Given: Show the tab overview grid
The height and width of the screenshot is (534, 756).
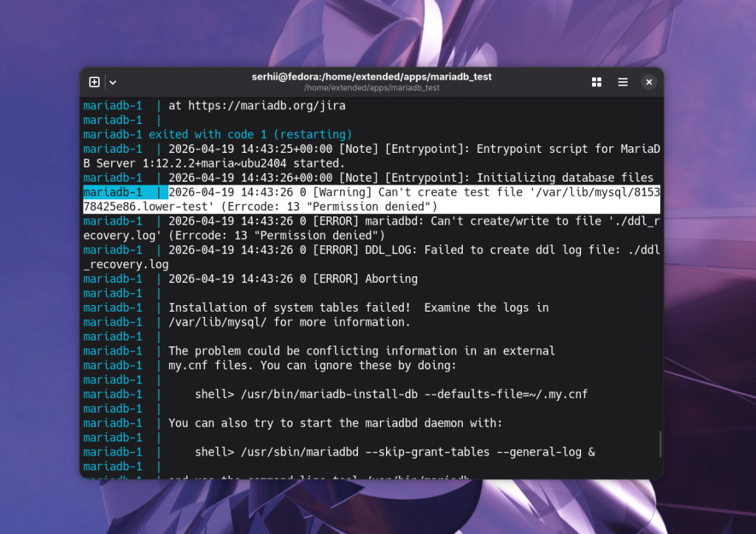Looking at the screenshot, I should [597, 82].
